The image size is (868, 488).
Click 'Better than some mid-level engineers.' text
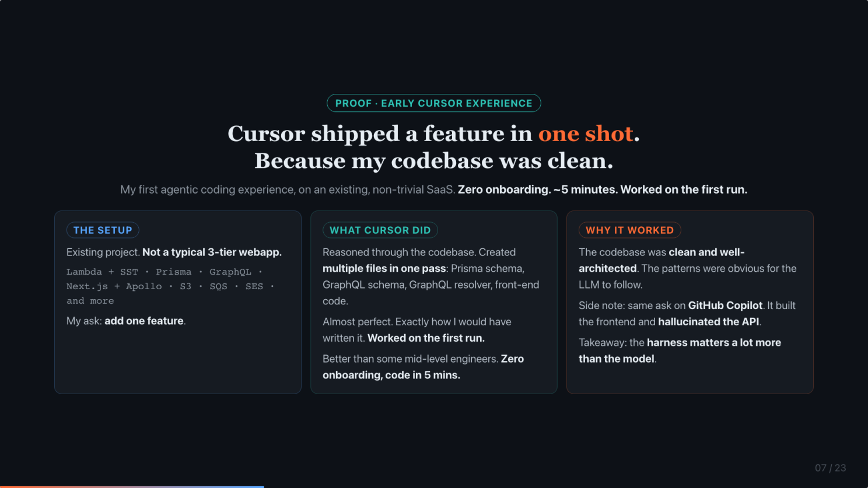click(x=410, y=359)
